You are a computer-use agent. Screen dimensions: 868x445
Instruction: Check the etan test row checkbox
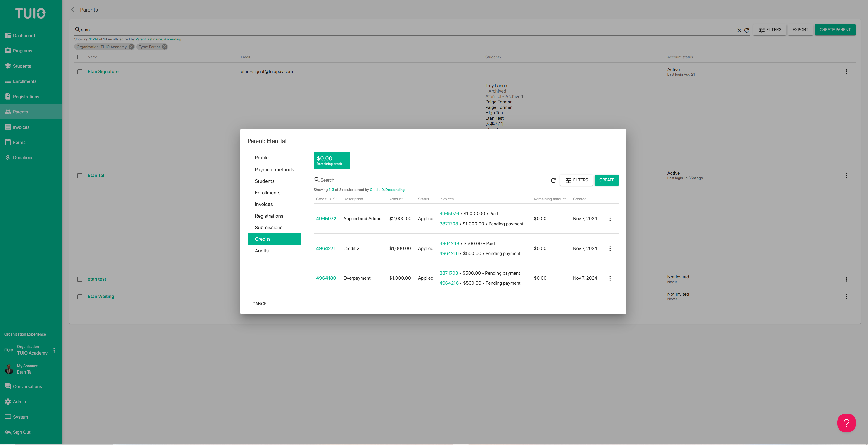pos(80,279)
